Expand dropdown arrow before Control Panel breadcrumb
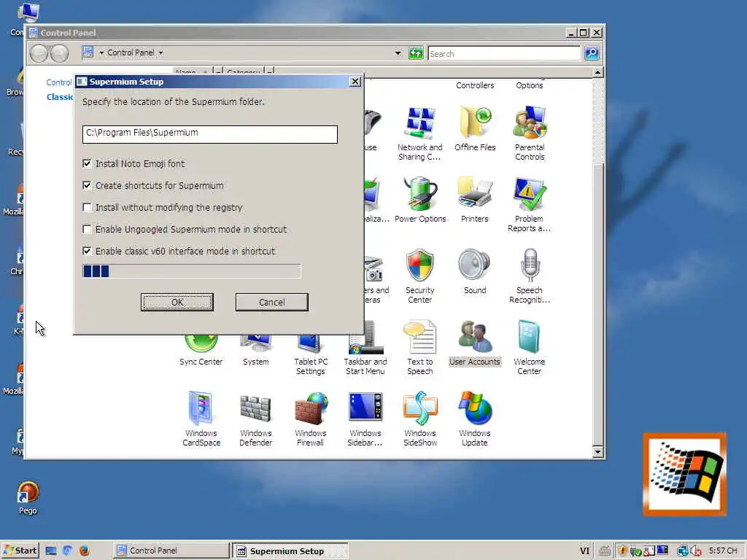The image size is (747, 560). click(x=101, y=52)
